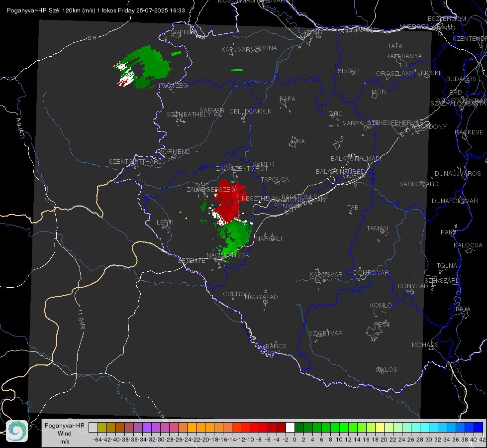Click the LENTI city label
The width and height of the screenshot is (487, 448).
tap(165, 223)
